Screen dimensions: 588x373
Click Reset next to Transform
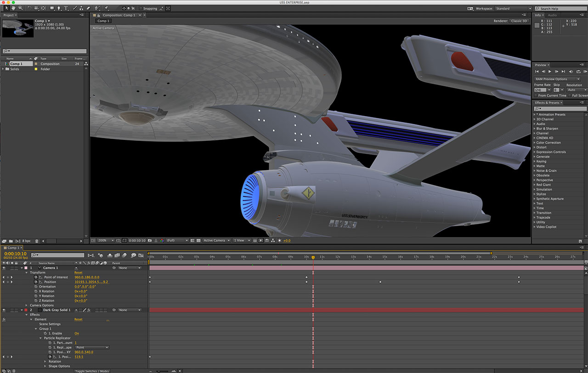point(79,273)
